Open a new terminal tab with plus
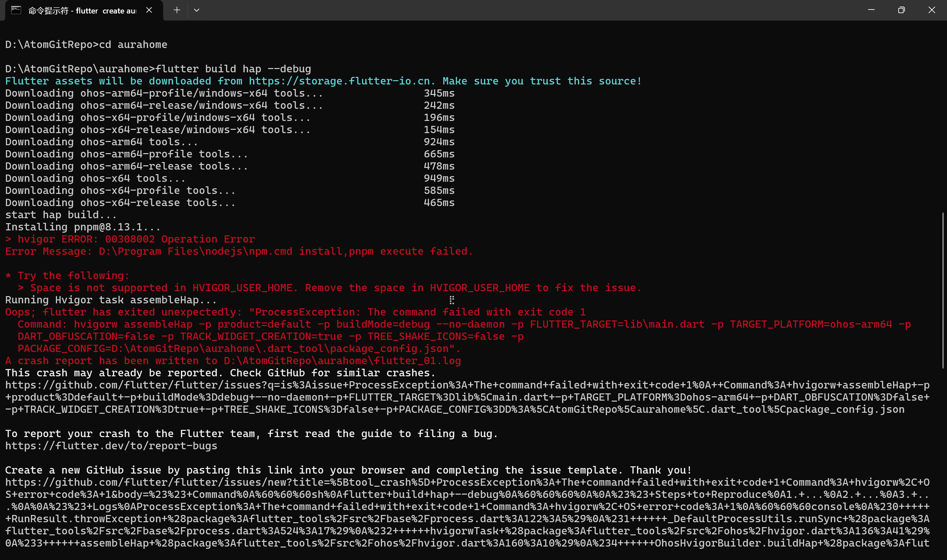 177,10
